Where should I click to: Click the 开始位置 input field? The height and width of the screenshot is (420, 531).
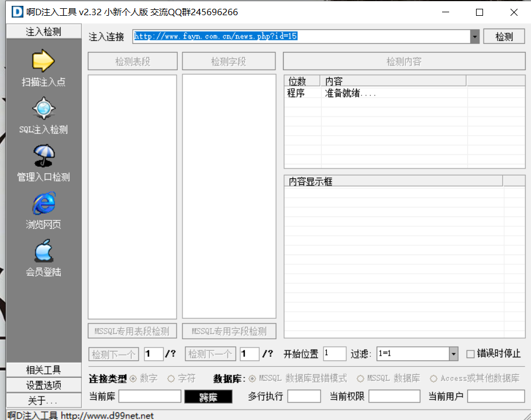pos(335,354)
